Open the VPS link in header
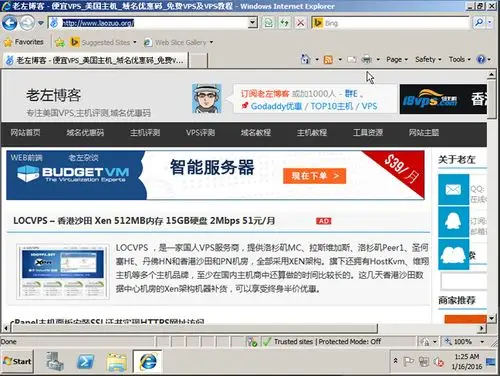The width and height of the screenshot is (500, 376). tap(369, 106)
